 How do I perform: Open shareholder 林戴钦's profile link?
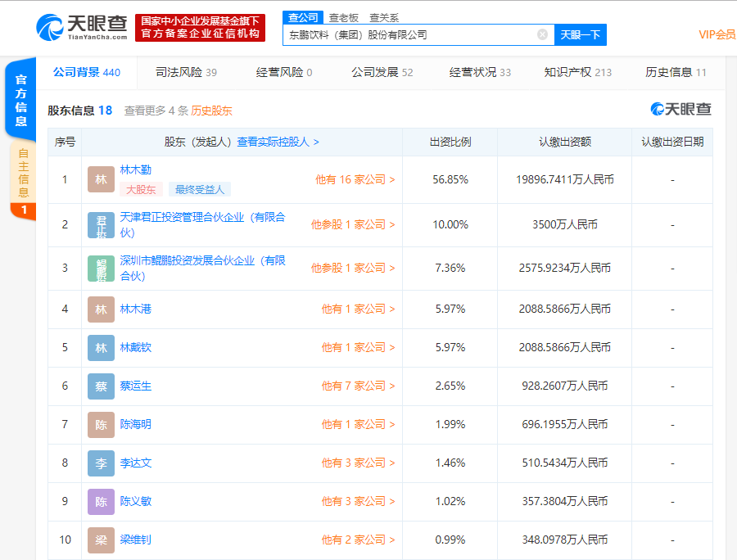point(138,347)
